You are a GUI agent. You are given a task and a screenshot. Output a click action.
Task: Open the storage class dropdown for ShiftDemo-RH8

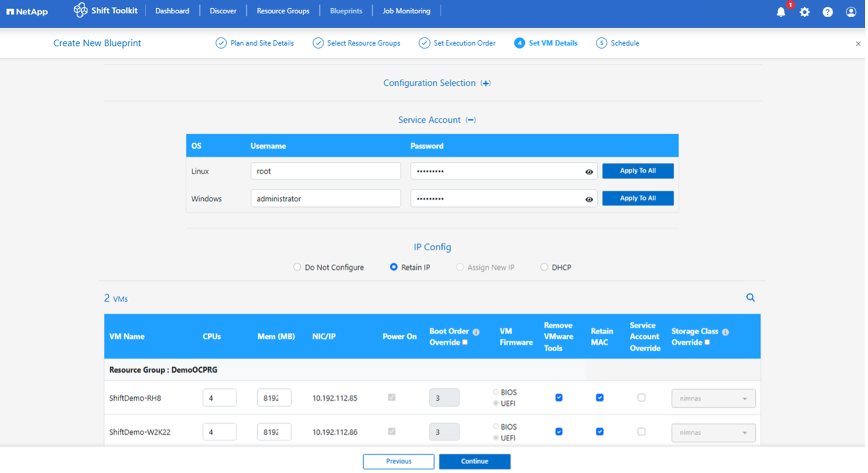(x=713, y=398)
